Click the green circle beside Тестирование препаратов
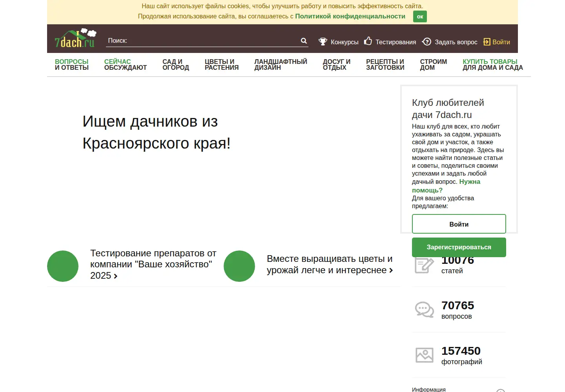Viewport: 565px width, 392px height. 63,266
